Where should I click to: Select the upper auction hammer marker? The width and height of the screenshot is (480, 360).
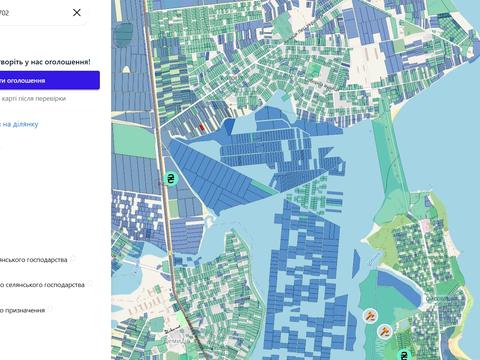(370, 315)
